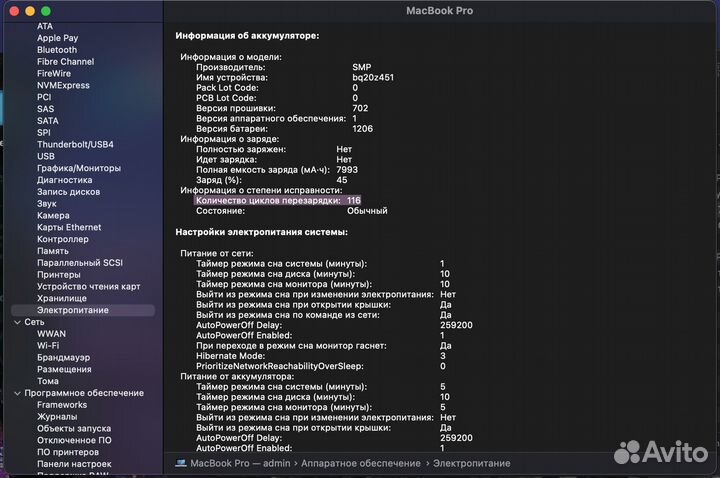Click the device name bq20z451

(373, 78)
